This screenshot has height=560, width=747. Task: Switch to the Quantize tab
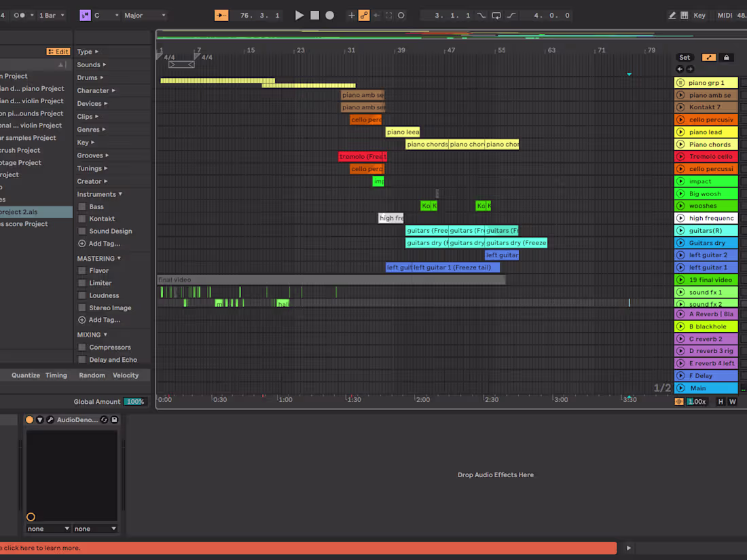pyautogui.click(x=26, y=375)
